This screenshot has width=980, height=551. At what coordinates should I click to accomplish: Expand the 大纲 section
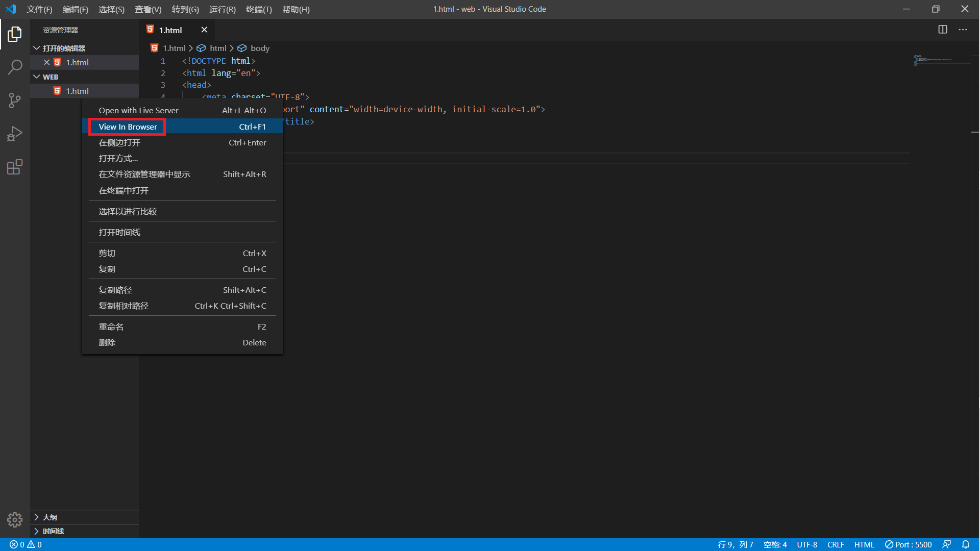click(50, 517)
